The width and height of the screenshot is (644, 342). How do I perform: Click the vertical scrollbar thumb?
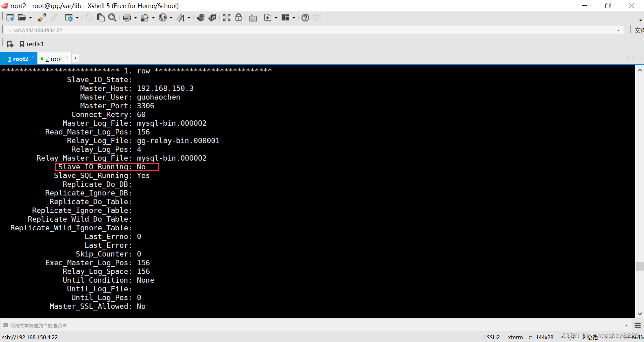pyautogui.click(x=640, y=266)
